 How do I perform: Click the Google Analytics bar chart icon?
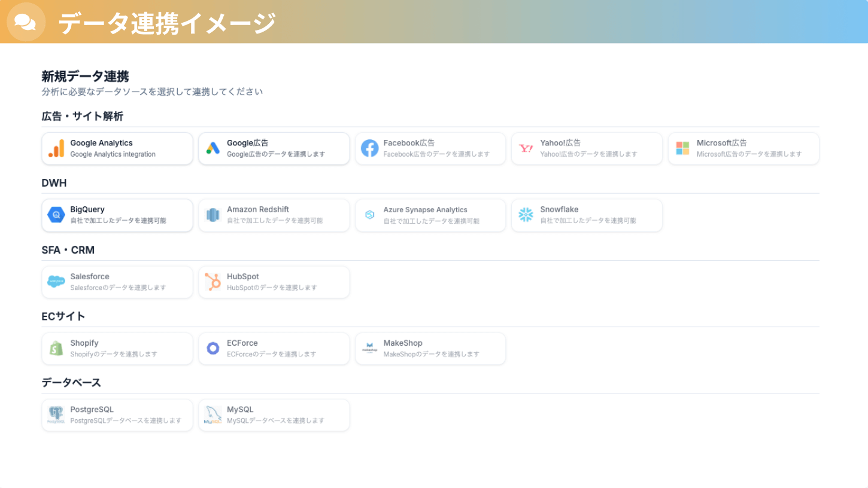click(56, 148)
